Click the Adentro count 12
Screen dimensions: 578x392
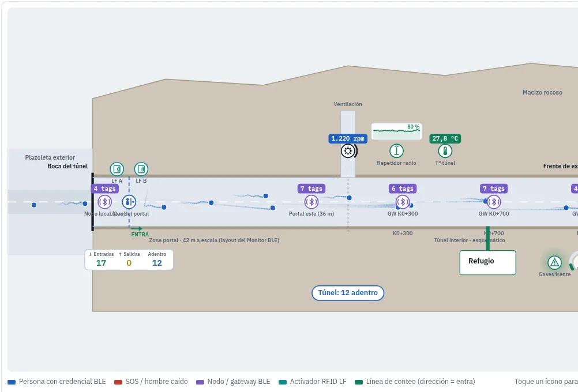click(157, 263)
